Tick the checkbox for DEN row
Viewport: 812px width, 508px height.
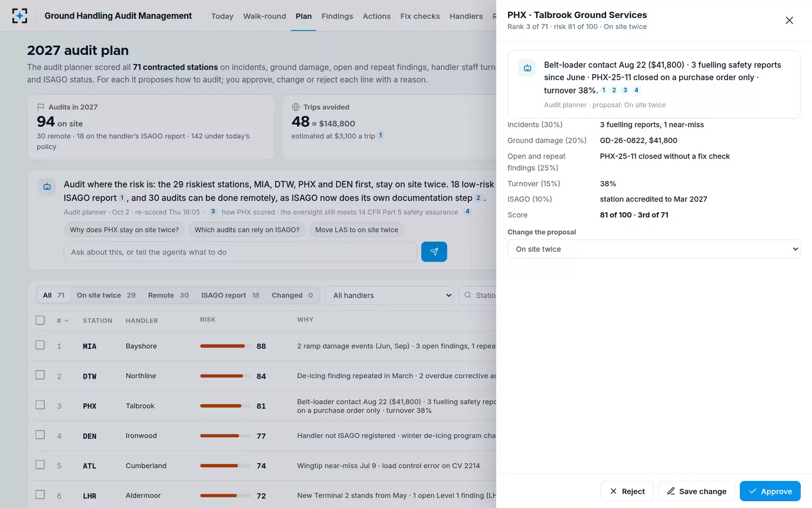[40, 435]
